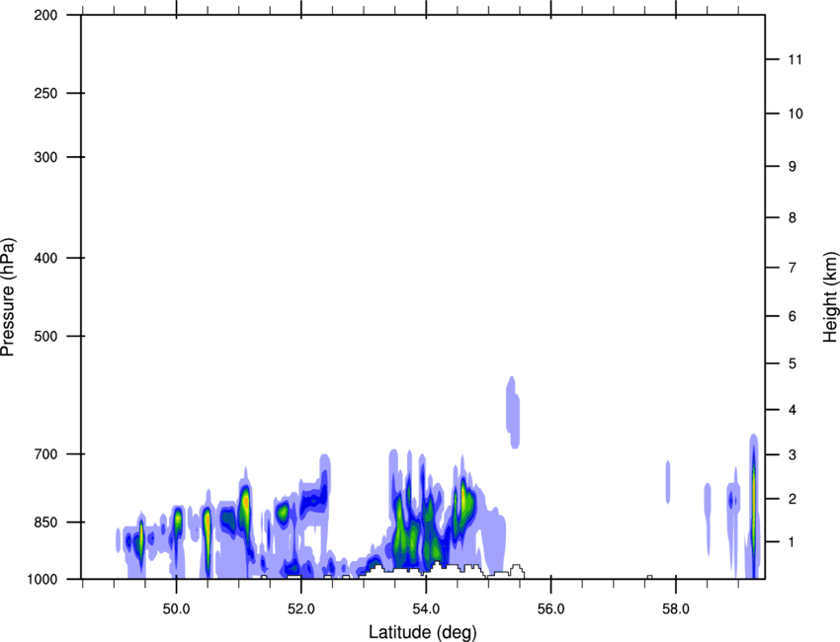This screenshot has height=642, width=840.
Task: Pick the 6 km height label
Action: [793, 316]
